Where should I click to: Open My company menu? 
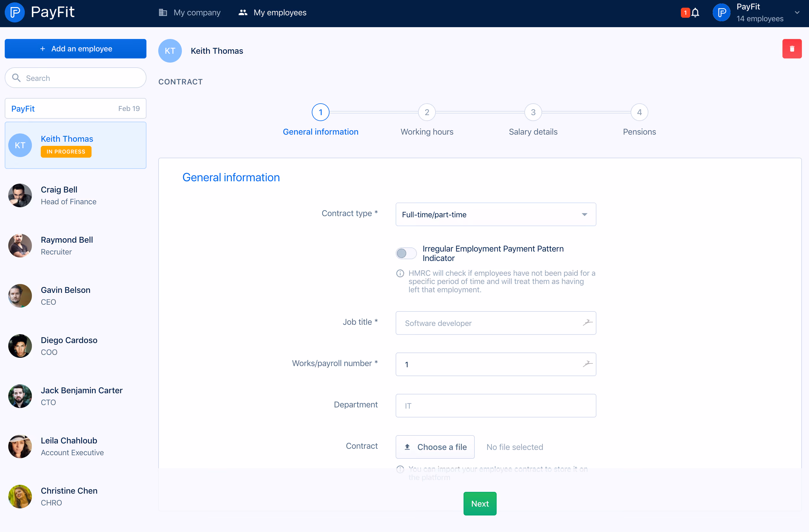point(190,13)
